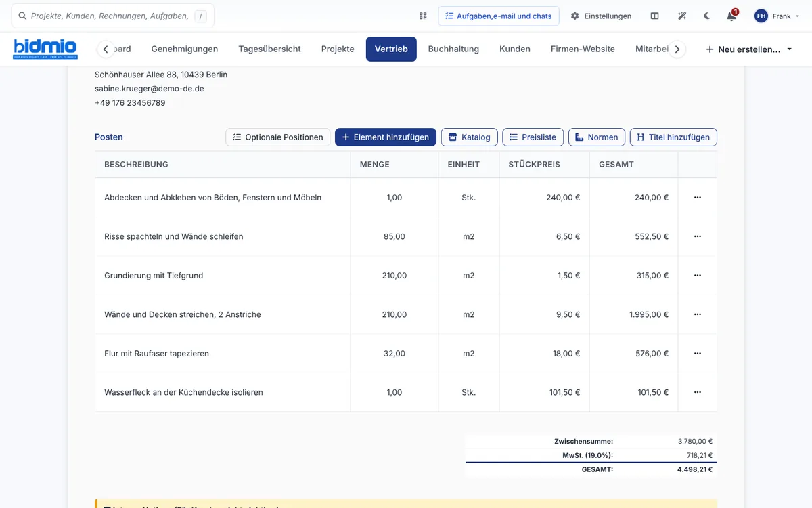Switch to the Kunden tab
Image resolution: width=812 pixels, height=508 pixels.
point(515,49)
